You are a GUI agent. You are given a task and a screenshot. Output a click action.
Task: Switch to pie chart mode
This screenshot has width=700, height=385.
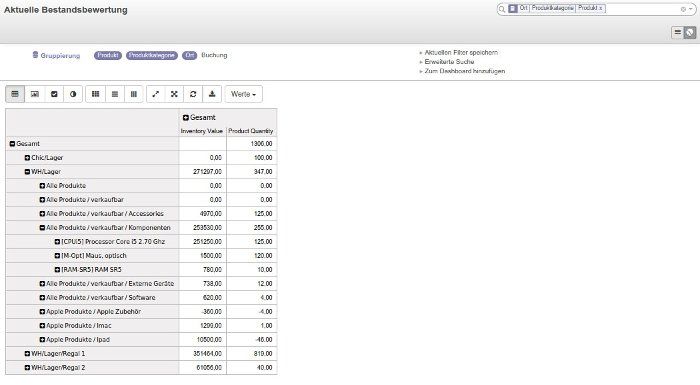(73, 94)
